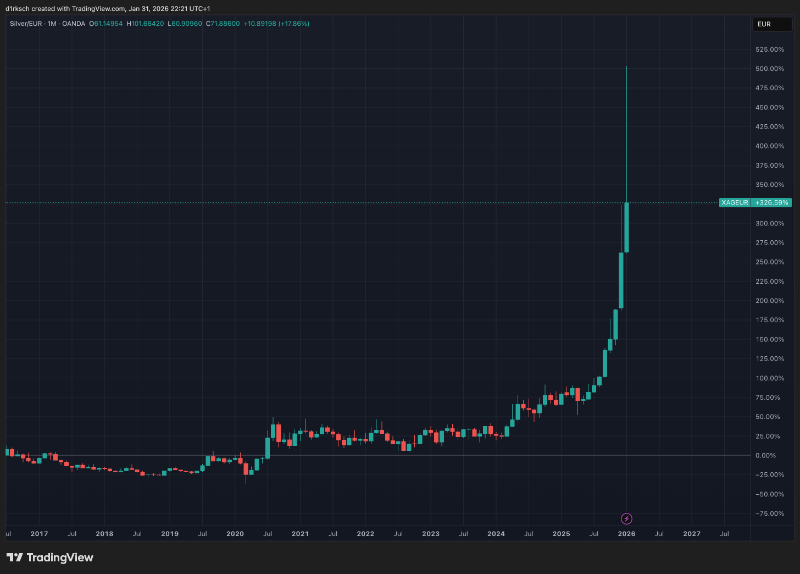Click the 0.00% mark on price scale
The width and height of the screenshot is (800, 574).
(x=767, y=455)
